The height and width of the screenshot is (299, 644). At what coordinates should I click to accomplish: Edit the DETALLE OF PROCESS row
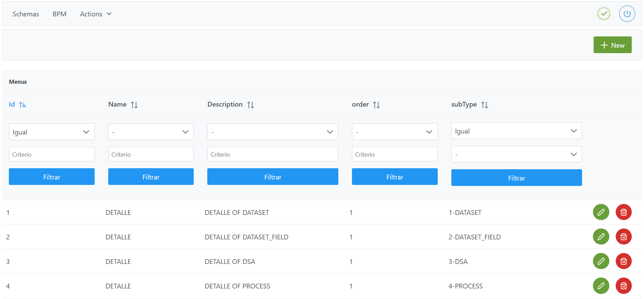coord(601,286)
